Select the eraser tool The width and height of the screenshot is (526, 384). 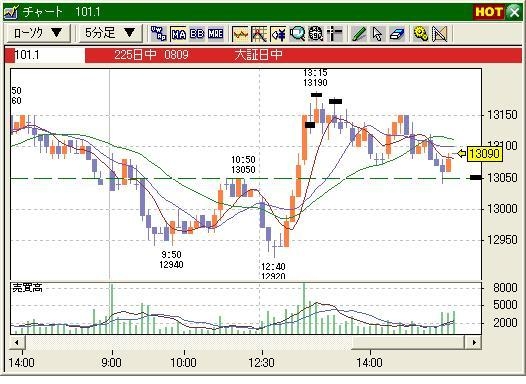coord(397,34)
